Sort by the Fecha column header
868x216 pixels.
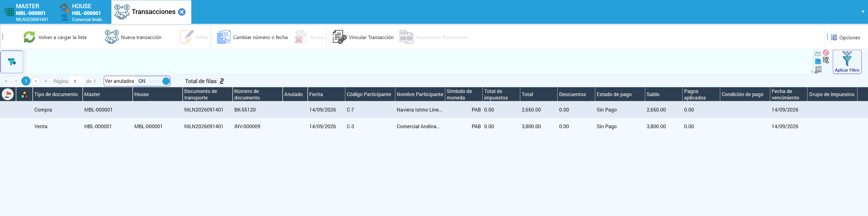[326, 94]
